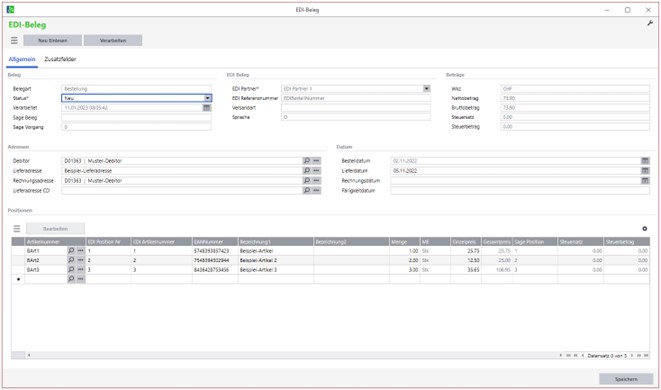Click the EDI Referenznummer field

point(356,98)
